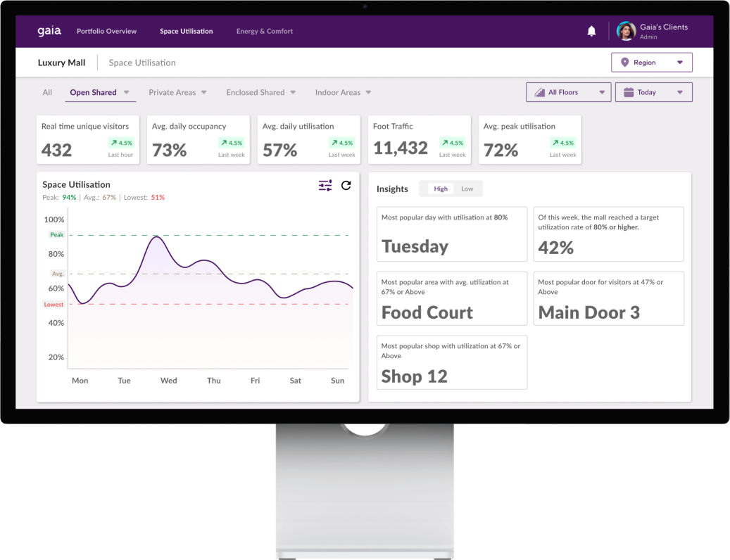
Task: Open the Portfolio Overview menu item
Action: click(x=106, y=31)
